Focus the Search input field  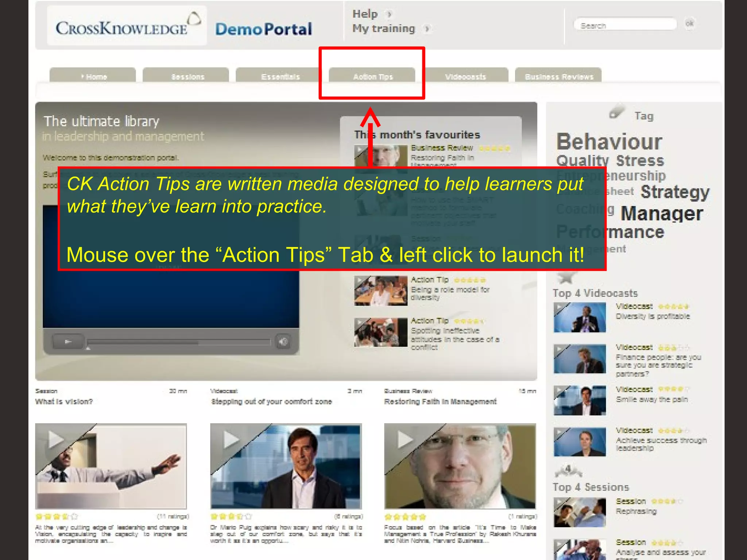click(625, 25)
